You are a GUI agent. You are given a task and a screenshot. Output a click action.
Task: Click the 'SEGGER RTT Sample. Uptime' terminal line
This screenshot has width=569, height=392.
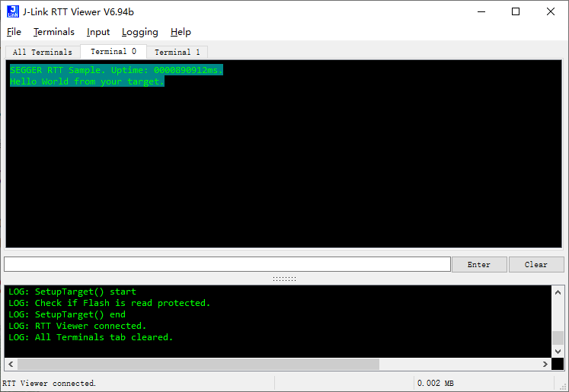[116, 70]
